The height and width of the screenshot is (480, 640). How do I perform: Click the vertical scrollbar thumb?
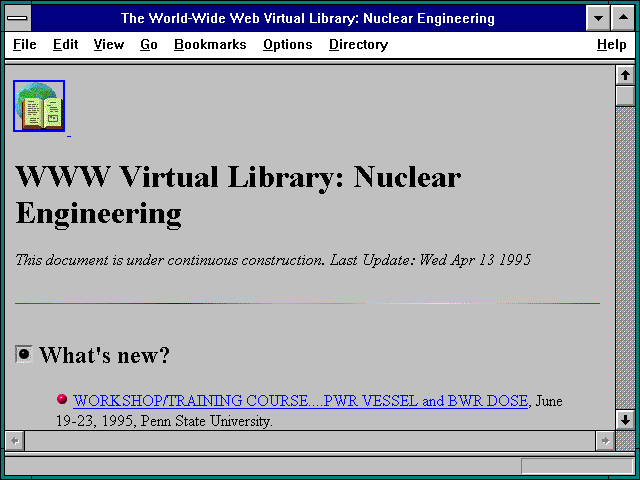(x=625, y=96)
